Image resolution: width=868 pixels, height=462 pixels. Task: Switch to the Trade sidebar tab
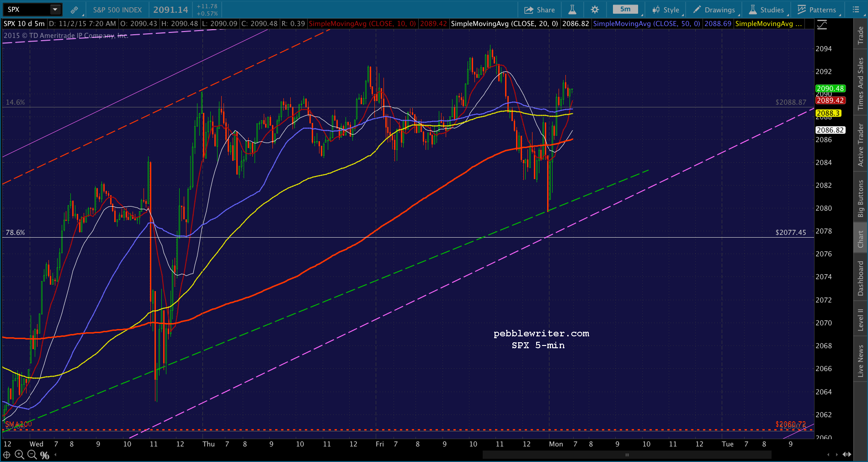pos(861,35)
